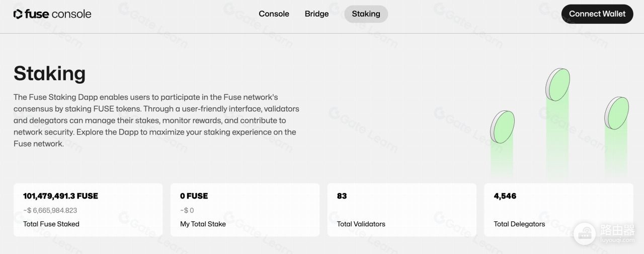Click the Fuse hexagon logo icon
The height and width of the screenshot is (254, 644).
[18, 14]
